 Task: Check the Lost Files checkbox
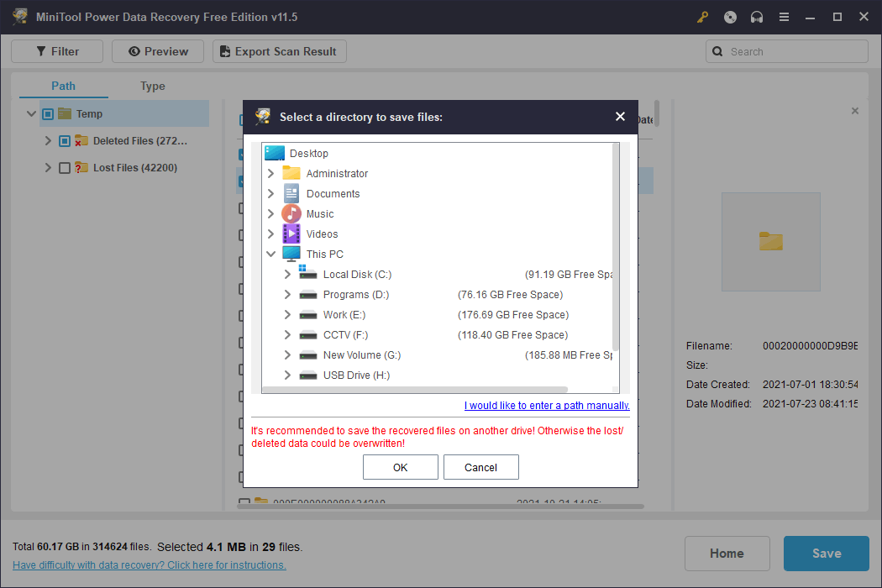pos(65,168)
